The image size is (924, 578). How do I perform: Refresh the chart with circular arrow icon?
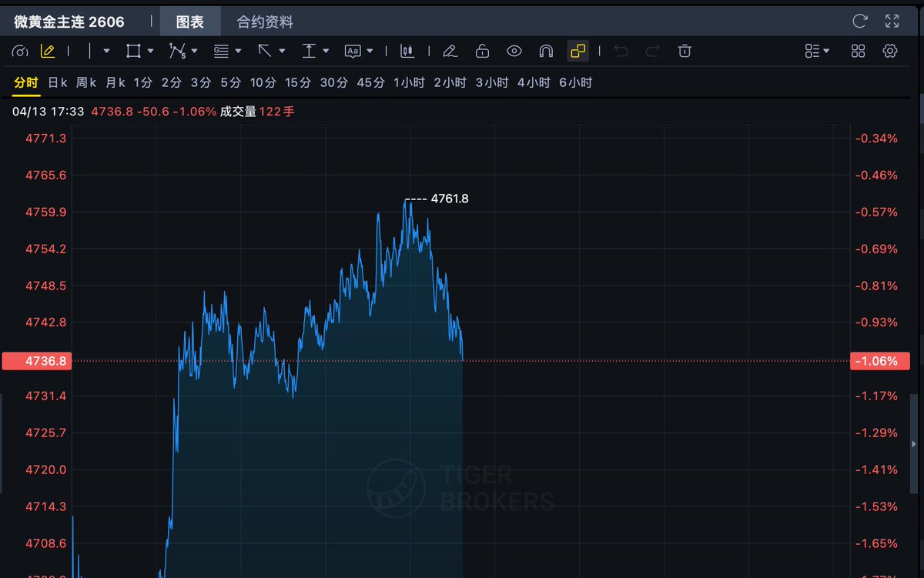pos(860,21)
